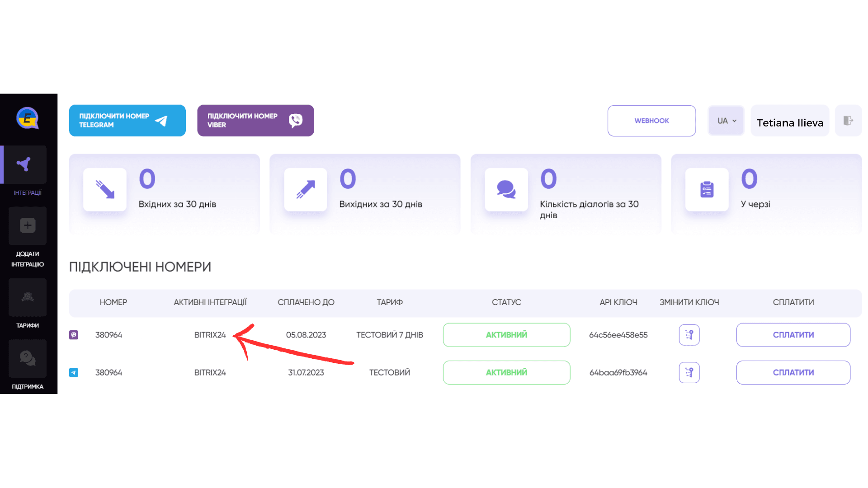Click the date 05.08.2023
The width and height of the screenshot is (868, 488).
(306, 335)
